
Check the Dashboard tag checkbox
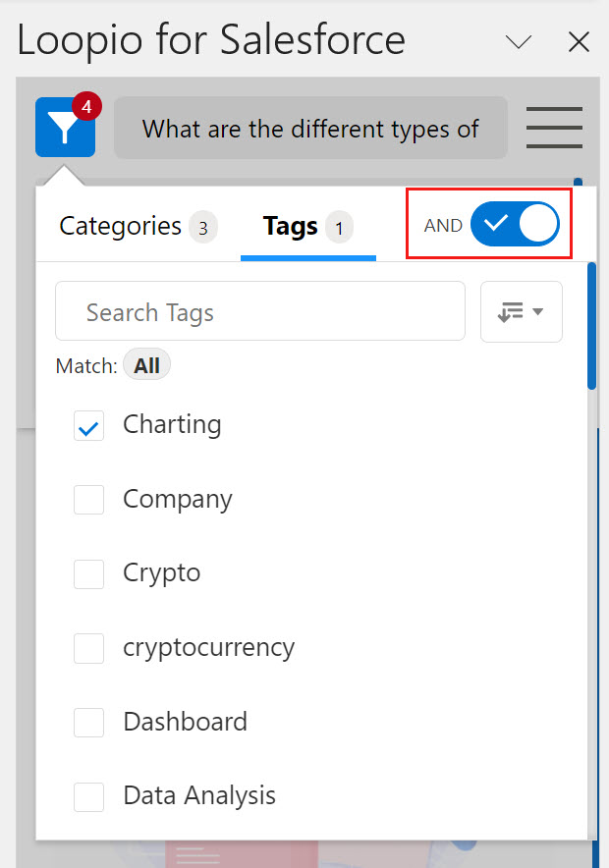coord(88,723)
